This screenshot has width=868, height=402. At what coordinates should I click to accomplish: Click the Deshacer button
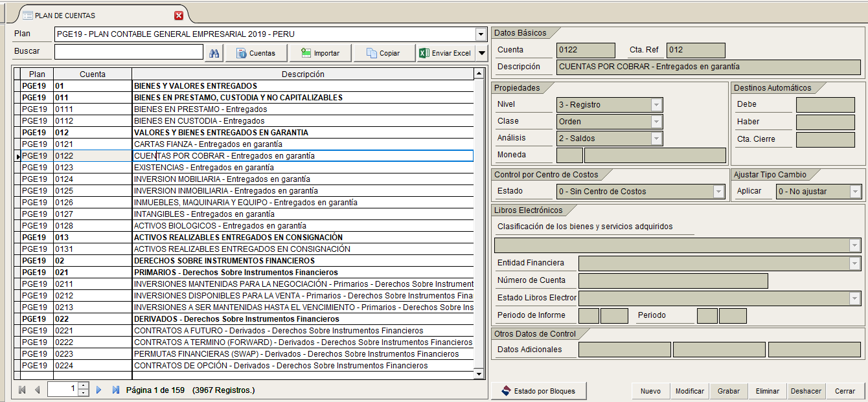(x=806, y=391)
